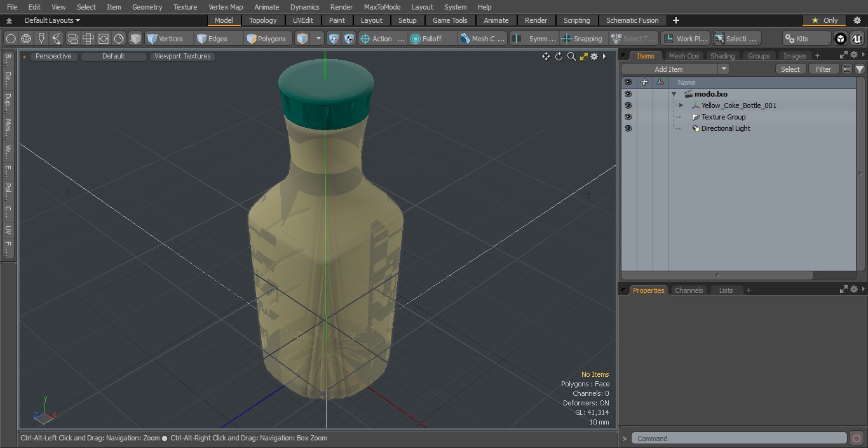The height and width of the screenshot is (448, 868).
Task: Switch to the Paint layout tab
Action: click(337, 20)
